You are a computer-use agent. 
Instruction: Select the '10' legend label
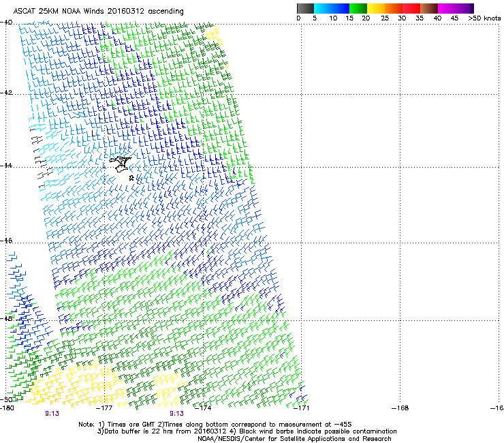(x=333, y=18)
